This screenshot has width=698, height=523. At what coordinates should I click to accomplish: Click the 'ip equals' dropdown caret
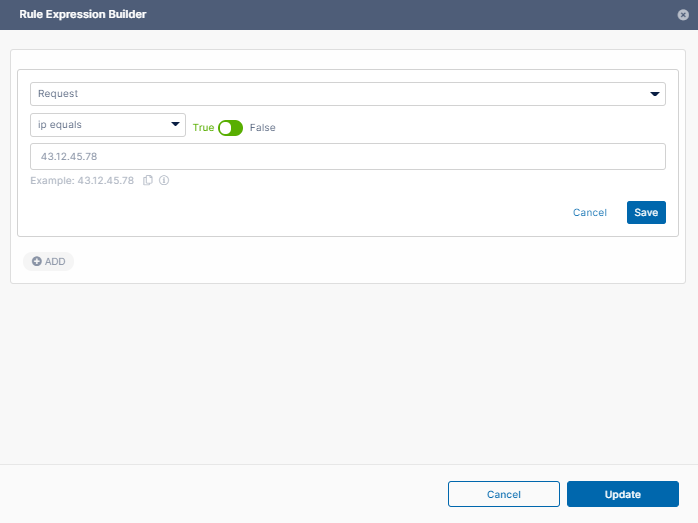pyautogui.click(x=176, y=125)
